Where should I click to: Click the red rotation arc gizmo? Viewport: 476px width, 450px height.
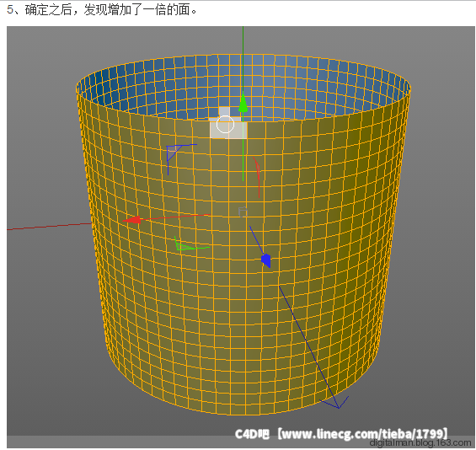[x=257, y=177]
